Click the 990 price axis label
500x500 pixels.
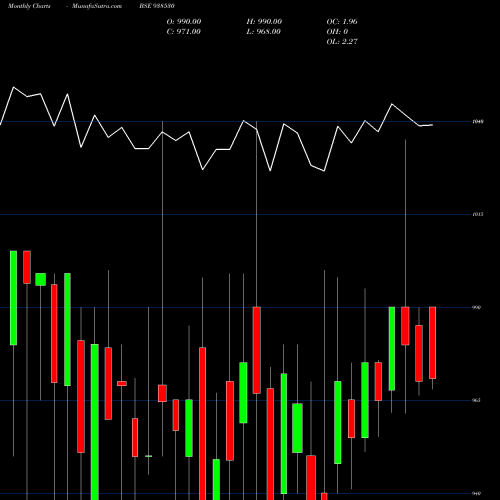pos(477,307)
